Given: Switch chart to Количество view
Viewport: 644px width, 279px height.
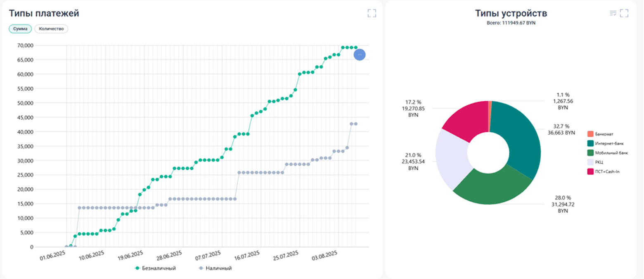Looking at the screenshot, I should coord(51,29).
